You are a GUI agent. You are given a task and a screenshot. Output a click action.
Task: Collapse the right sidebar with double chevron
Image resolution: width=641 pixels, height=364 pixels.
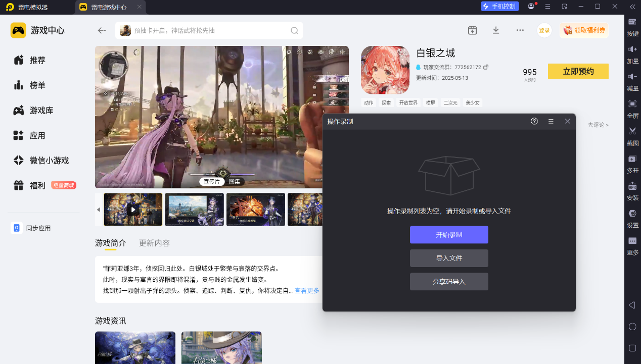632,7
